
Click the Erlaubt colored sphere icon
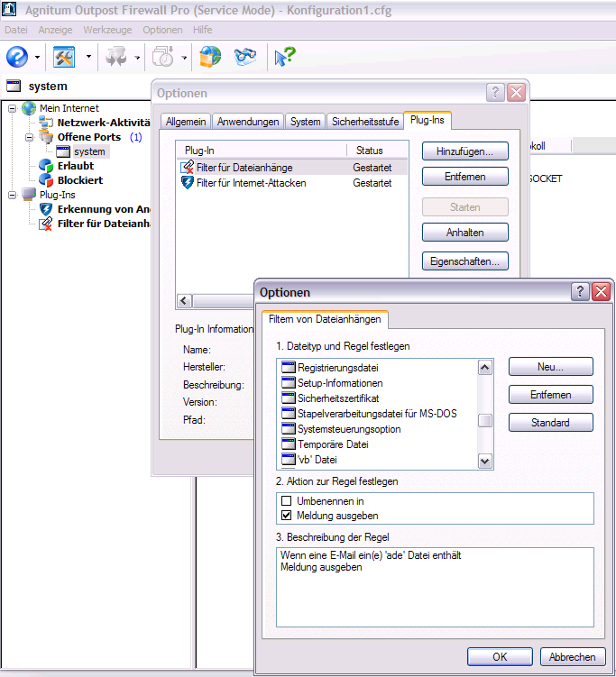click(46, 166)
